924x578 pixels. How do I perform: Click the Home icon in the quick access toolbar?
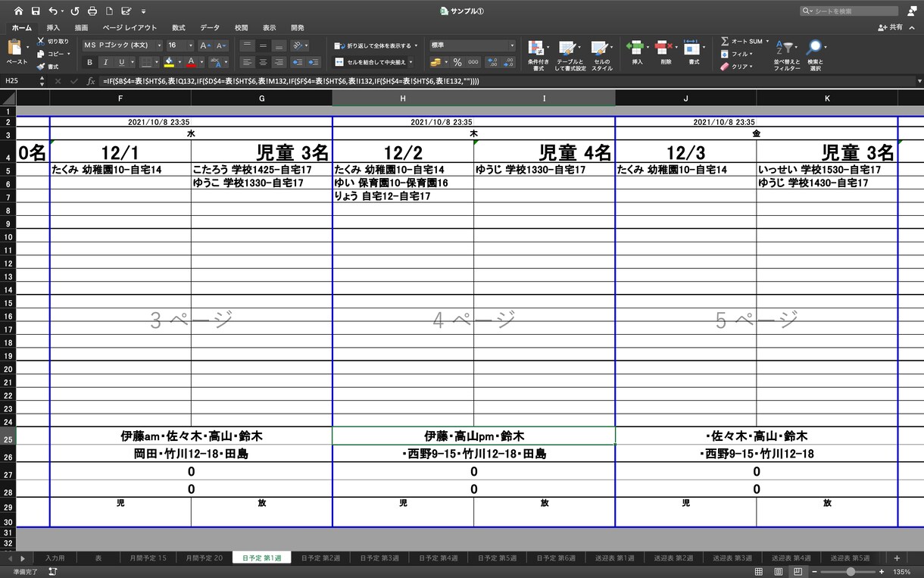pyautogui.click(x=18, y=11)
